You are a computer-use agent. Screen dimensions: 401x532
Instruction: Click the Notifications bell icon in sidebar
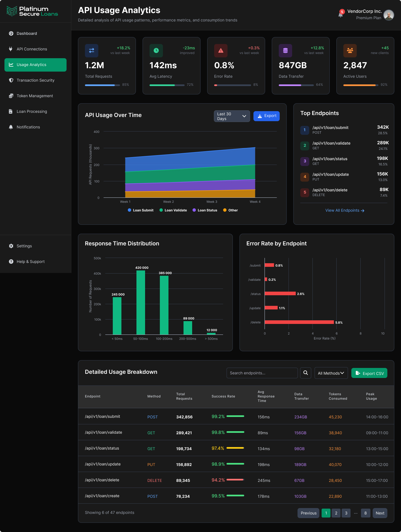(11, 127)
